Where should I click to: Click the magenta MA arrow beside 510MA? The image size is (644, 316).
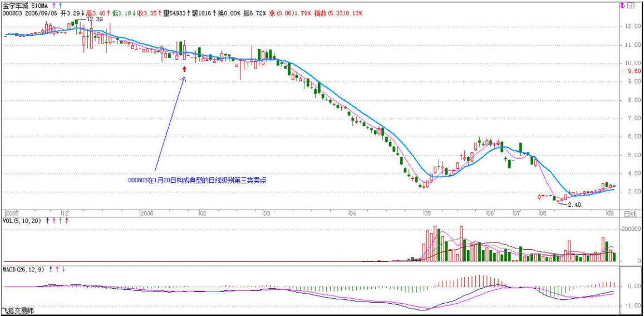tap(53, 5)
